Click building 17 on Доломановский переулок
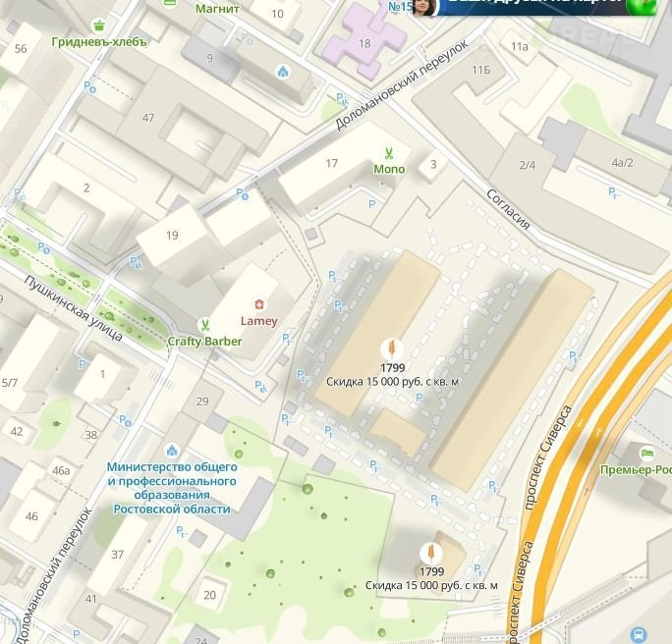The height and width of the screenshot is (644, 672). pos(331,163)
